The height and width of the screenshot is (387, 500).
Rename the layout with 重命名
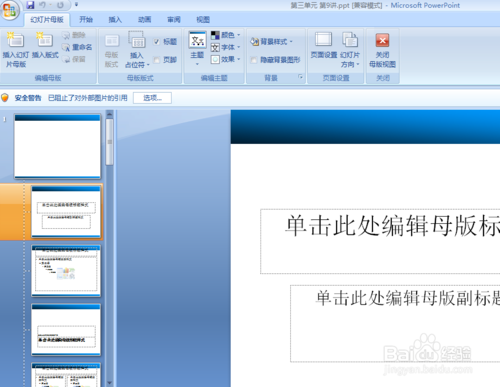[x=77, y=47]
